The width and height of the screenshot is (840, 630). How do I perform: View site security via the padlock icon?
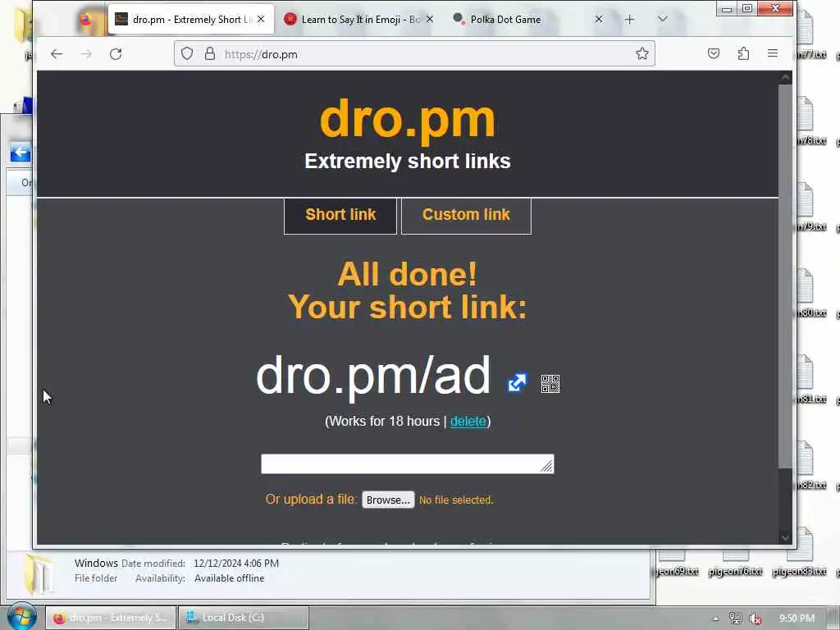click(x=210, y=53)
